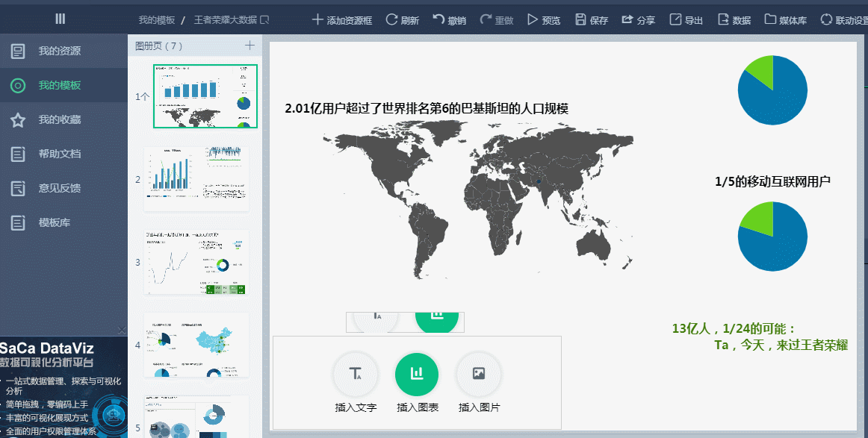The width and height of the screenshot is (868, 438).
Task: Open 联动设置 linkage settings
Action: (844, 20)
